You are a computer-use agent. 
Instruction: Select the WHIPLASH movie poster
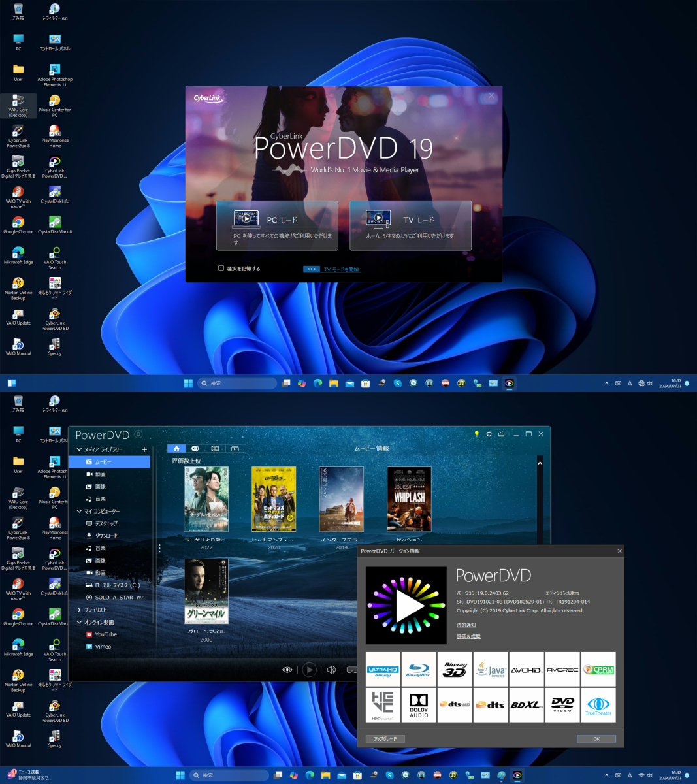(410, 499)
